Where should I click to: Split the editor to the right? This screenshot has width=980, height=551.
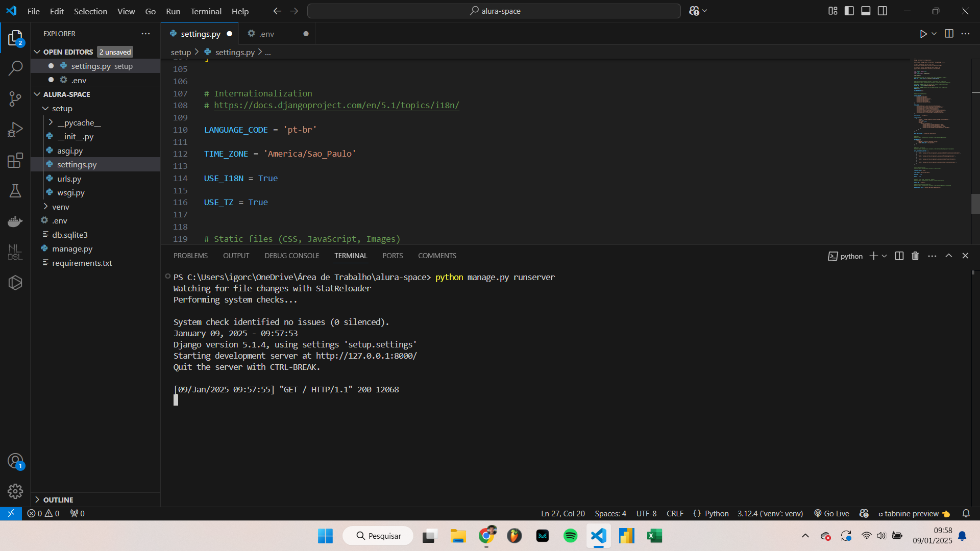(949, 34)
